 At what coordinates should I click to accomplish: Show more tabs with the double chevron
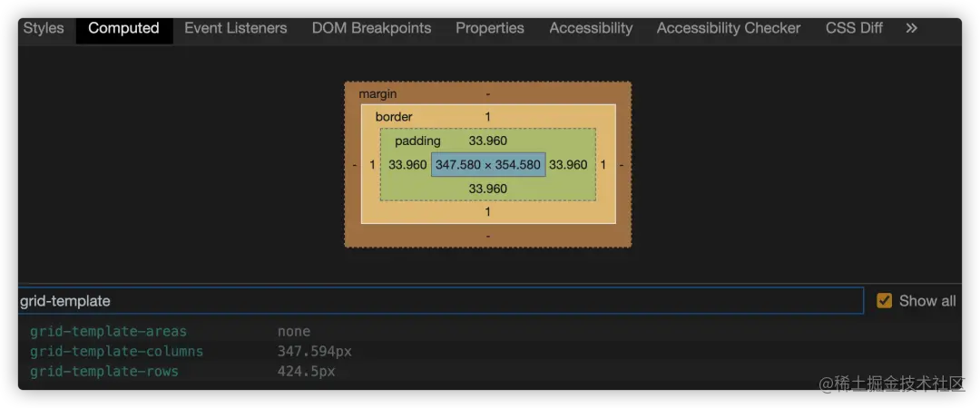coord(912,28)
